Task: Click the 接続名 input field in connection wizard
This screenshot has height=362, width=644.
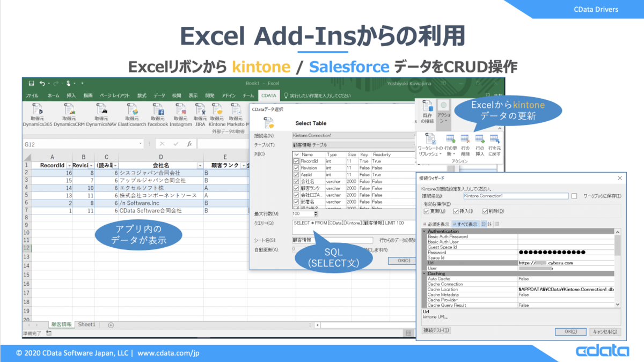Action: pos(515,196)
